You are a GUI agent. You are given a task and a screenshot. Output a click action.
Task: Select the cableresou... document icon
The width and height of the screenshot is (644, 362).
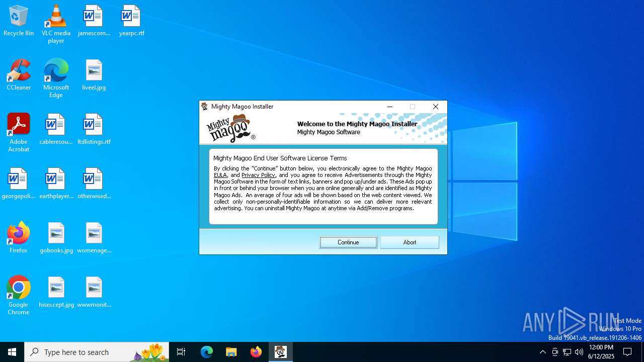pyautogui.click(x=56, y=129)
